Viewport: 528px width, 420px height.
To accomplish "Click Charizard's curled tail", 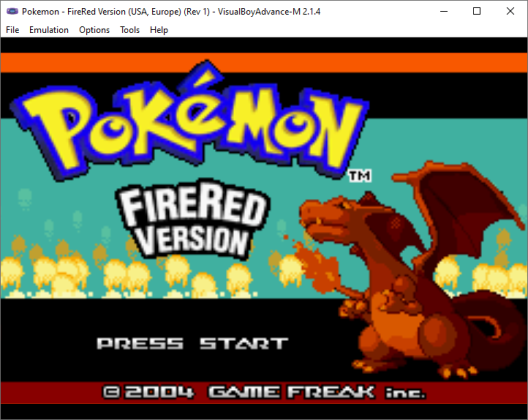I will (x=488, y=323).
